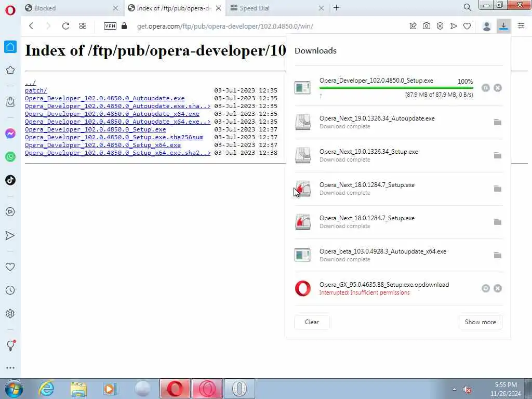Cancel the Opera_Developer Setup download
The width and height of the screenshot is (532, 399).
[498, 88]
